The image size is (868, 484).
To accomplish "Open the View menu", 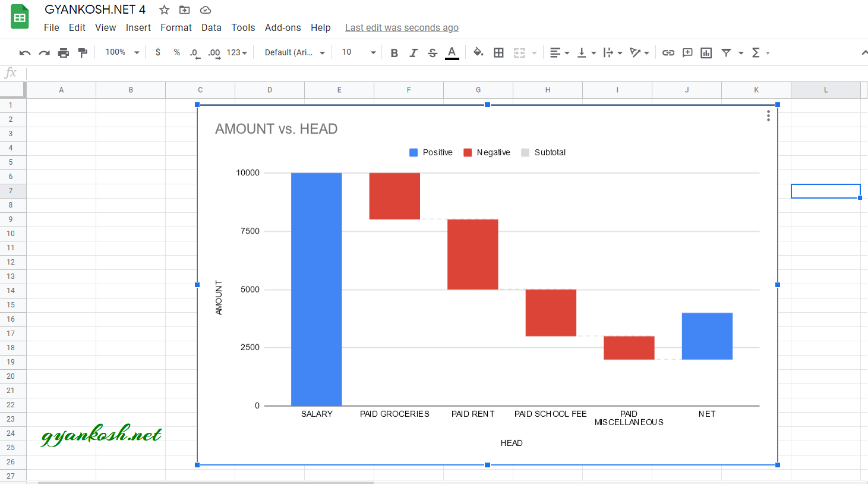I will [x=106, y=27].
